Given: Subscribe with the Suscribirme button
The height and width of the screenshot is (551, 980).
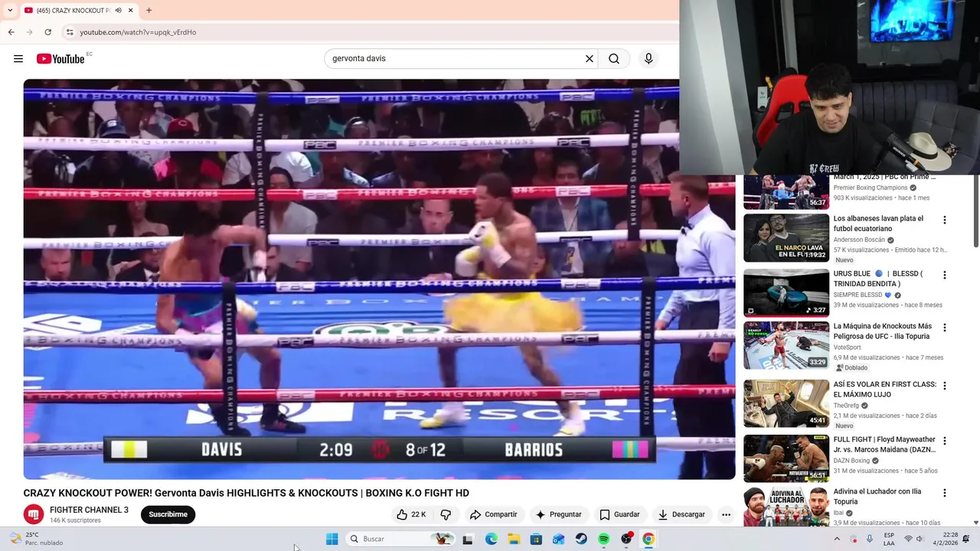Looking at the screenshot, I should click(168, 514).
